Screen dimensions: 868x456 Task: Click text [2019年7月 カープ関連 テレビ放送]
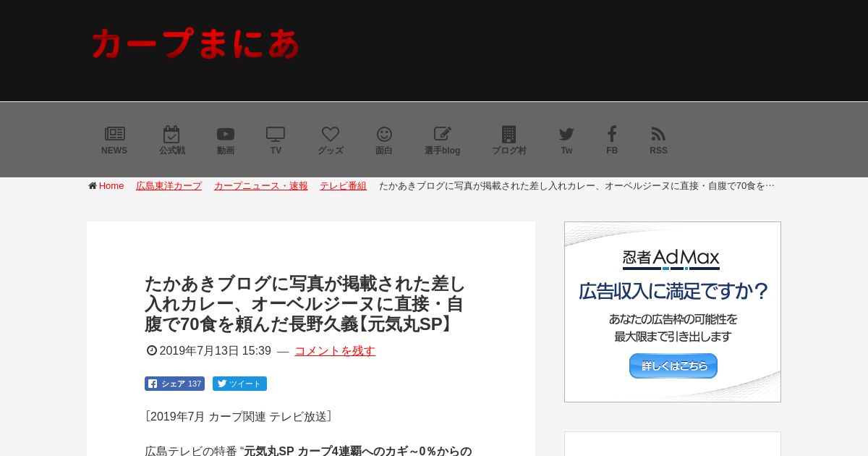point(238,417)
